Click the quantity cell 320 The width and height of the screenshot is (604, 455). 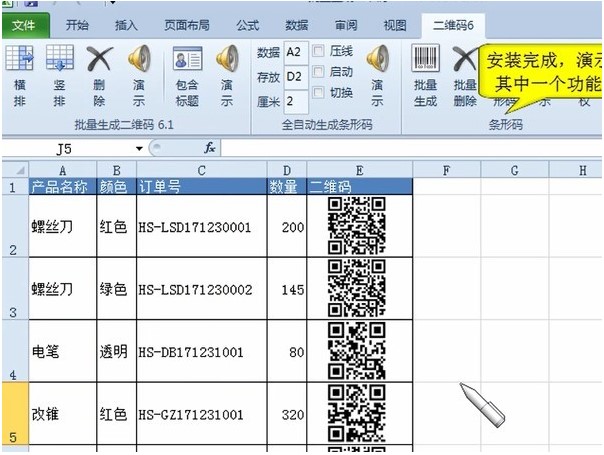tap(287, 413)
